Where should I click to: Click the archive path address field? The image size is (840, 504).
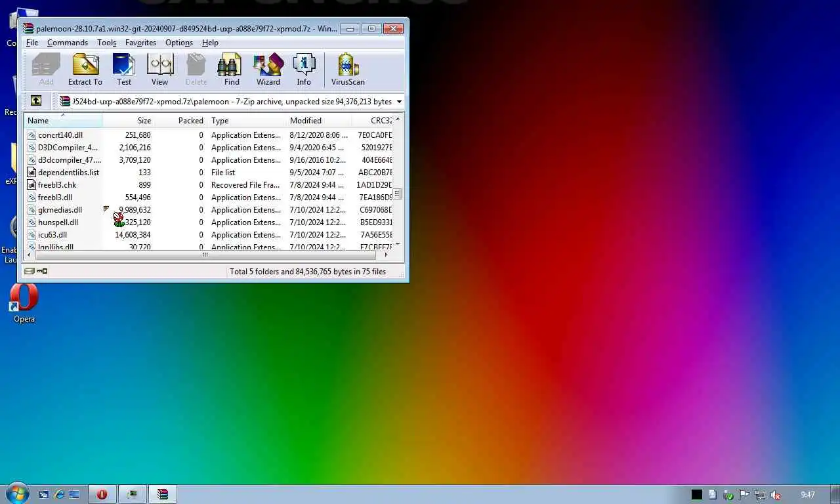[231, 102]
